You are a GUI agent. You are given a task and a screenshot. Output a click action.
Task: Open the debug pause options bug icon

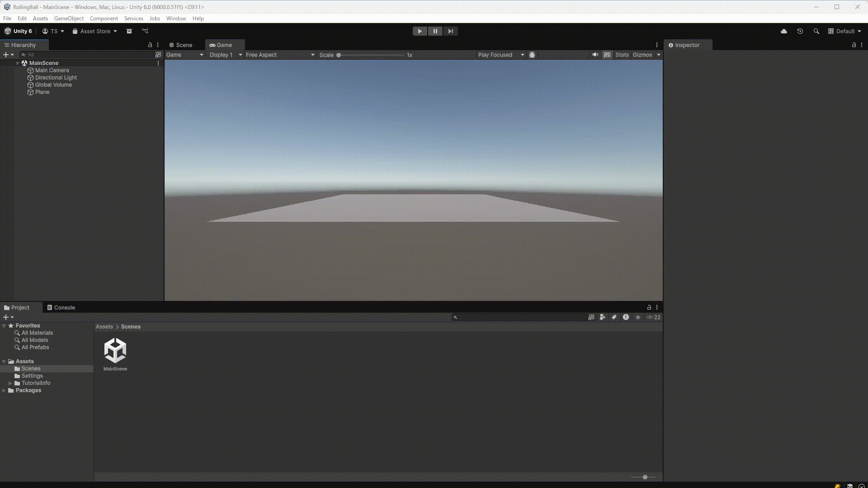533,55
